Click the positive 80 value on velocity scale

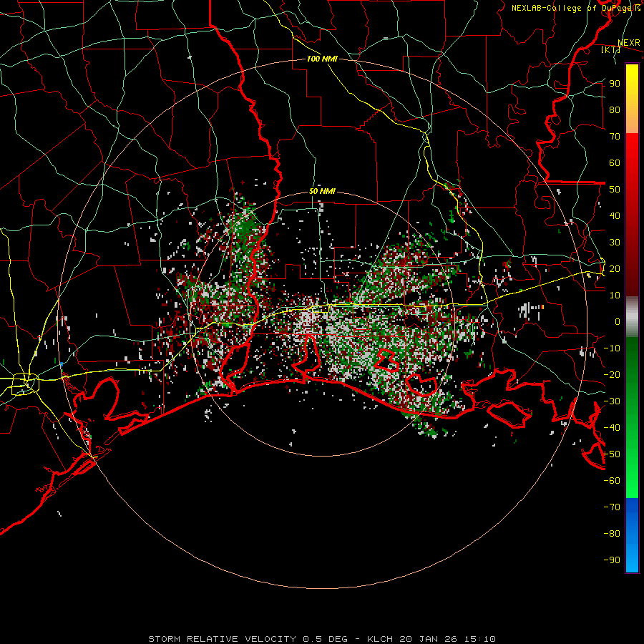tap(615, 109)
